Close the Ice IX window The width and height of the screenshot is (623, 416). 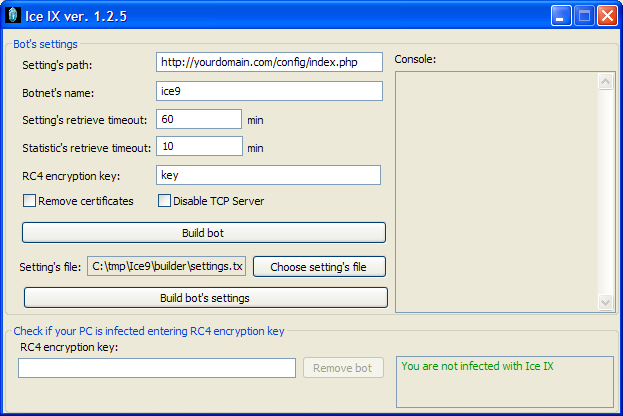point(608,16)
